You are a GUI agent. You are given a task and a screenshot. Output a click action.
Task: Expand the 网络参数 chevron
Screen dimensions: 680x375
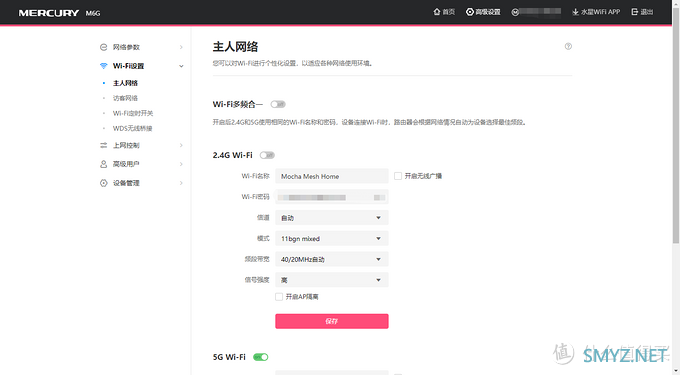tap(181, 47)
